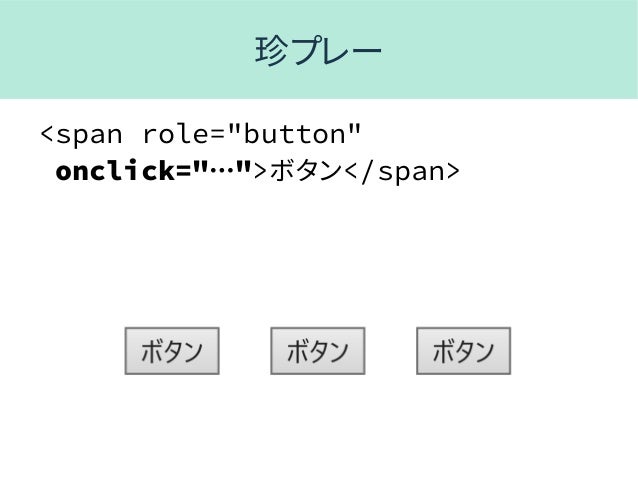Click the 珍プレー slide title
The width and height of the screenshot is (638, 479).
point(318,51)
